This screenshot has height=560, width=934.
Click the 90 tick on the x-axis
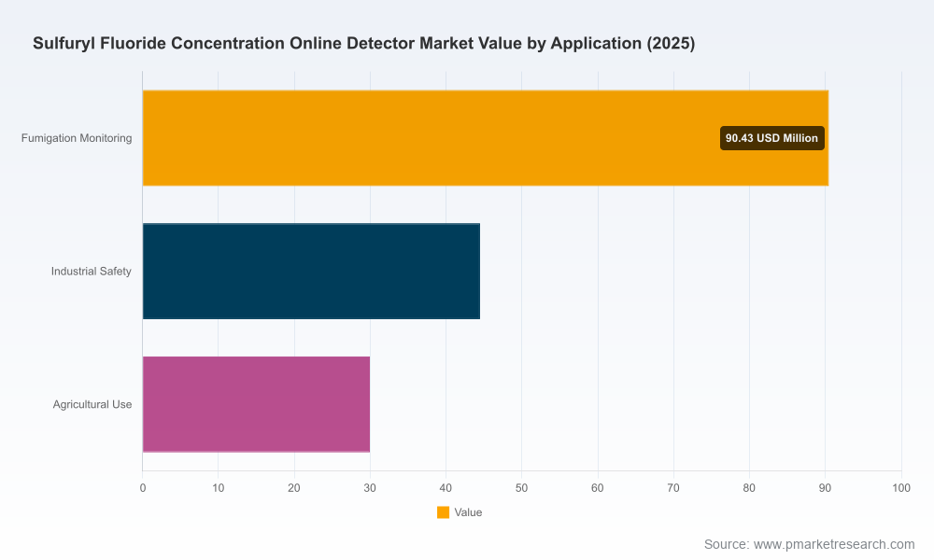coord(825,488)
